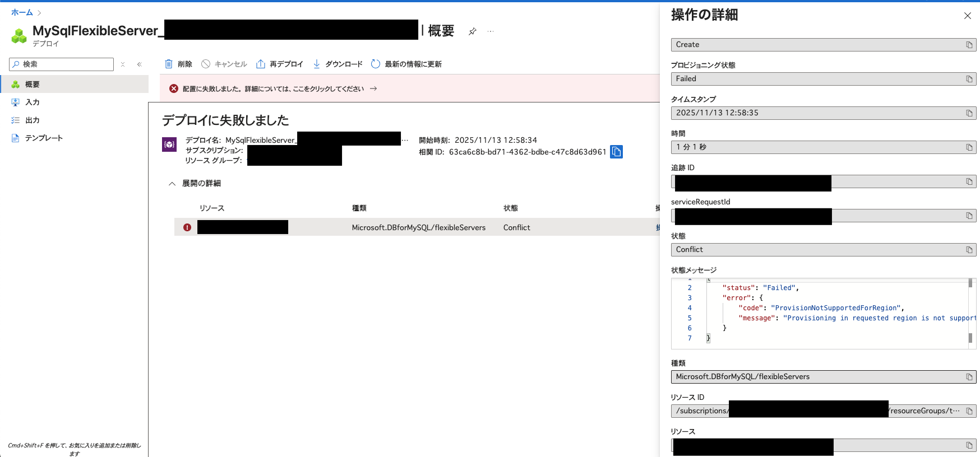Collapse the 展開の詳細 section

(172, 184)
